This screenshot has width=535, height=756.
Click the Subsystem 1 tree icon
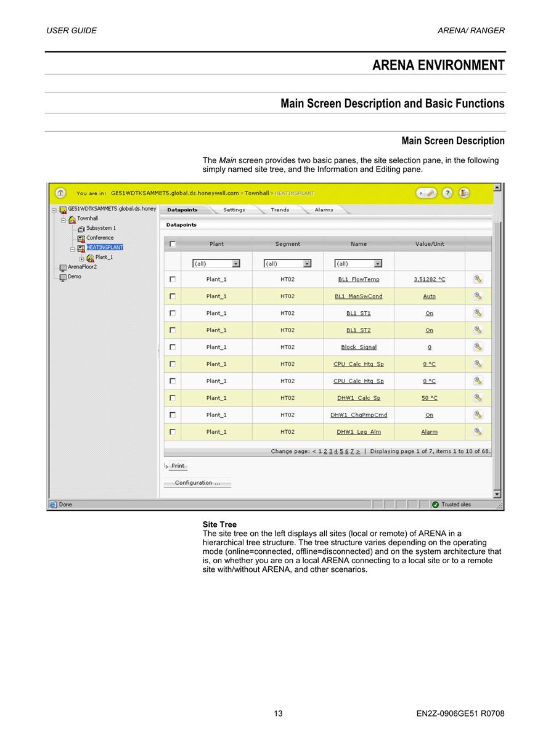pyautogui.click(x=81, y=229)
